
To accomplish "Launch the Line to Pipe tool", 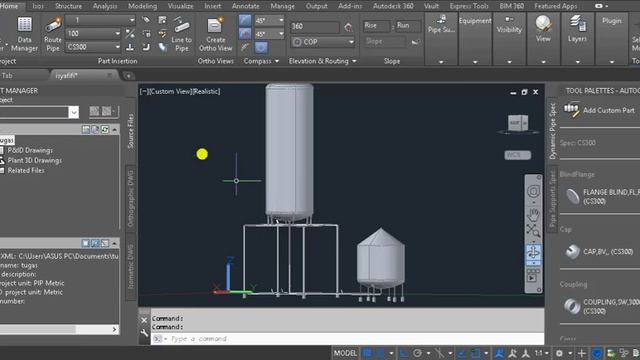I will [x=181, y=34].
